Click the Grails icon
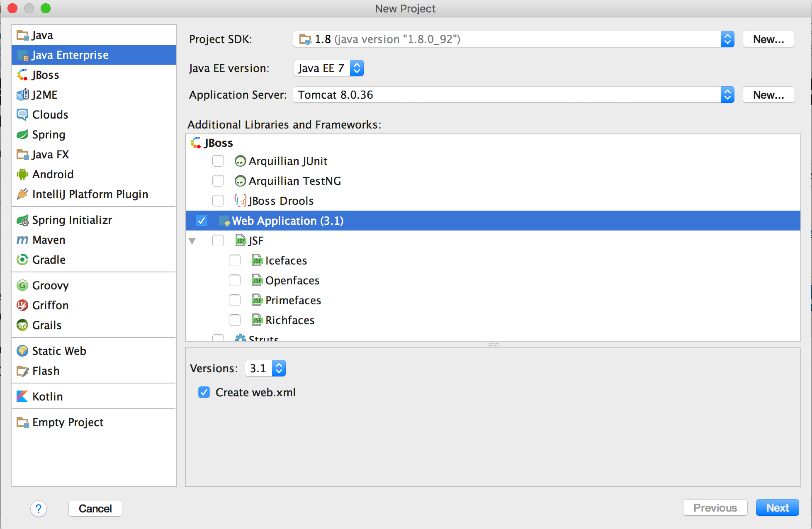 (22, 325)
